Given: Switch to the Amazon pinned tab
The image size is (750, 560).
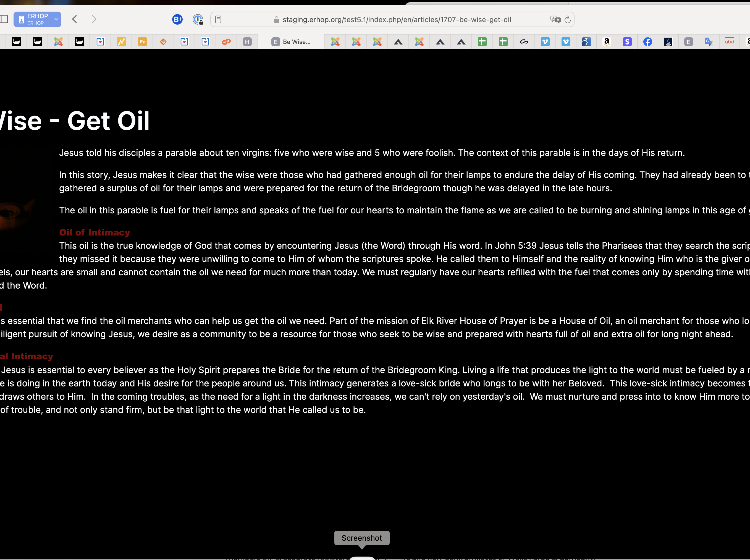Looking at the screenshot, I should 607,42.
